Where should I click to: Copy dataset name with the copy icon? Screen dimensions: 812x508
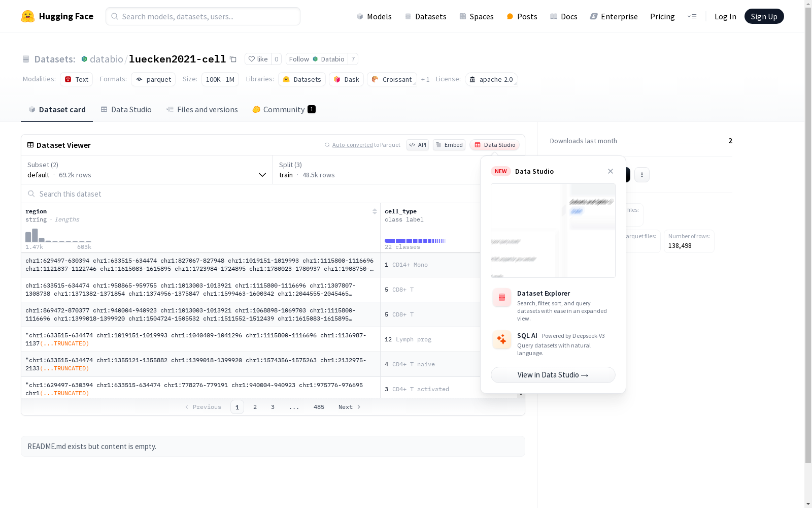tap(233, 59)
